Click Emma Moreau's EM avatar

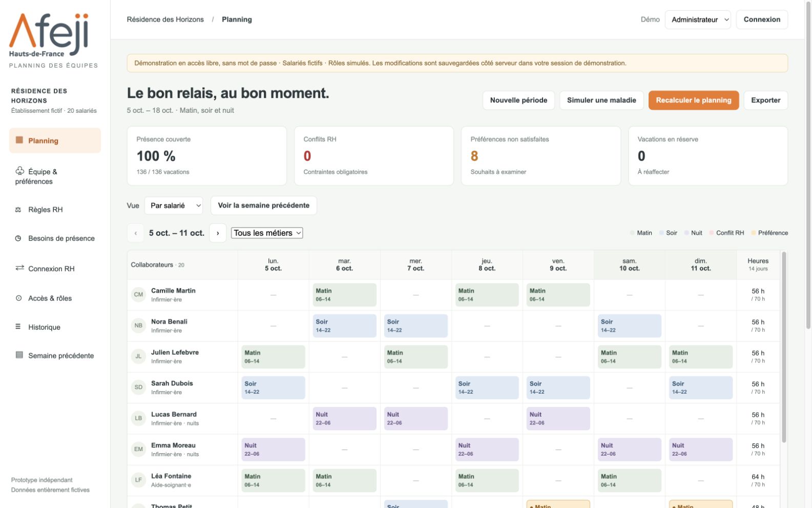coord(138,449)
